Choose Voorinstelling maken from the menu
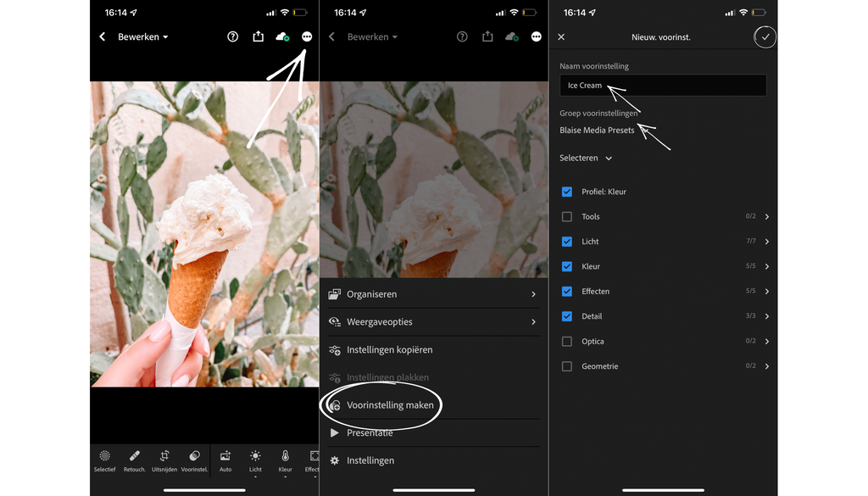This screenshot has width=868, height=496. coord(390,405)
